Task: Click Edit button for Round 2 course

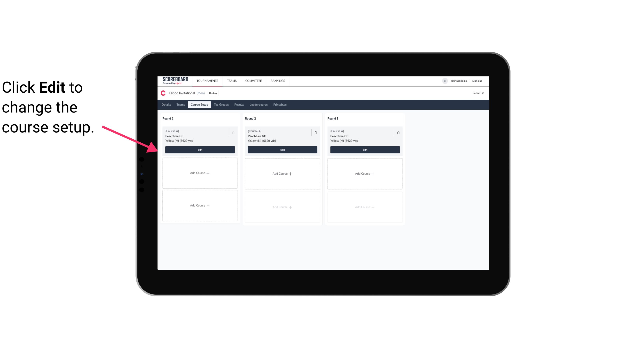Action: click(282, 150)
